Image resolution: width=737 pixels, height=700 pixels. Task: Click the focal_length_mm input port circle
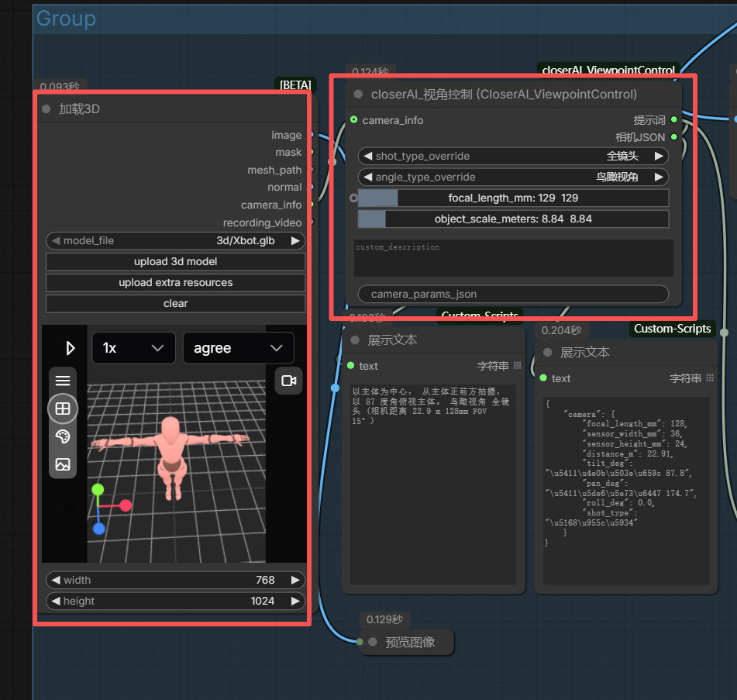click(x=353, y=198)
